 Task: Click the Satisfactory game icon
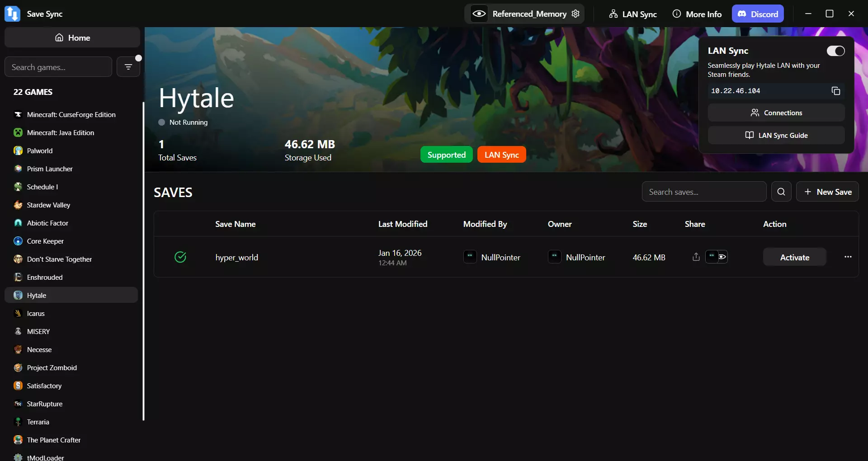coord(18,386)
